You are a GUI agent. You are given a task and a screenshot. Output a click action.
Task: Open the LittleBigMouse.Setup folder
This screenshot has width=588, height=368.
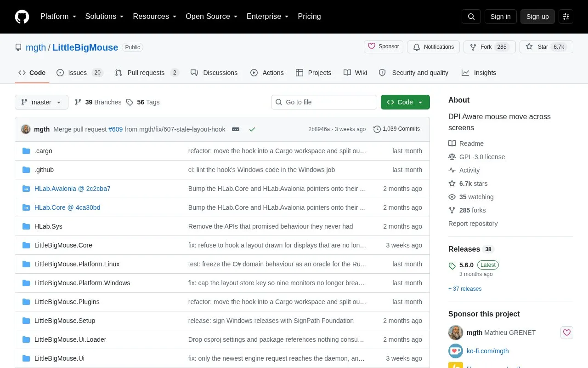click(x=65, y=321)
